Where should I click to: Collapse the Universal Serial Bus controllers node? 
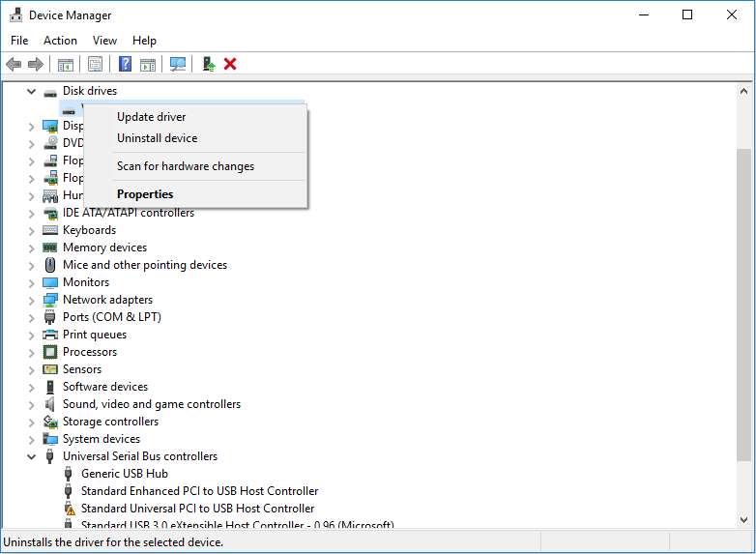pos(31,456)
